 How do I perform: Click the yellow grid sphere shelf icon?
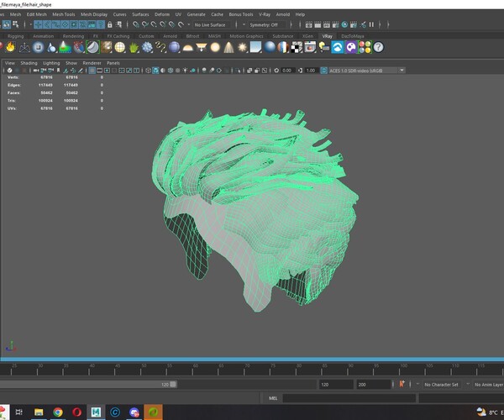tap(120, 47)
